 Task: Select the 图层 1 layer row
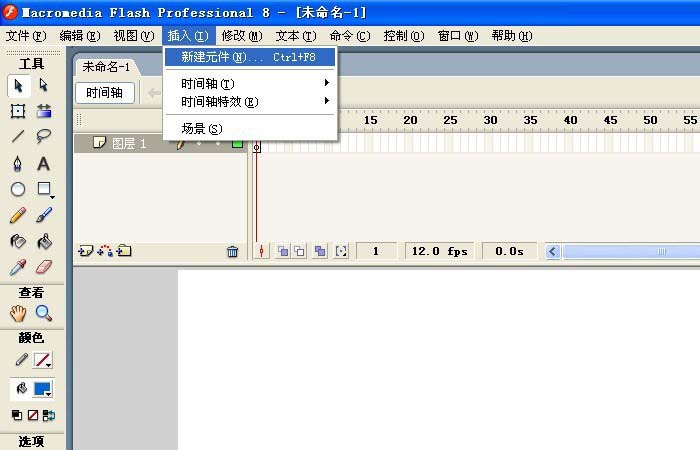click(x=160, y=144)
